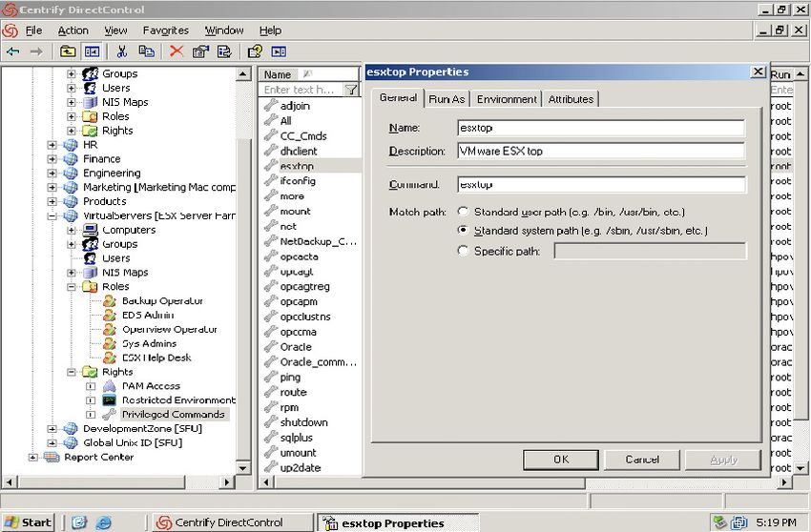The height and width of the screenshot is (532, 811).
Task: Click the PAM Access icon in tree
Action: pyautogui.click(x=109, y=386)
